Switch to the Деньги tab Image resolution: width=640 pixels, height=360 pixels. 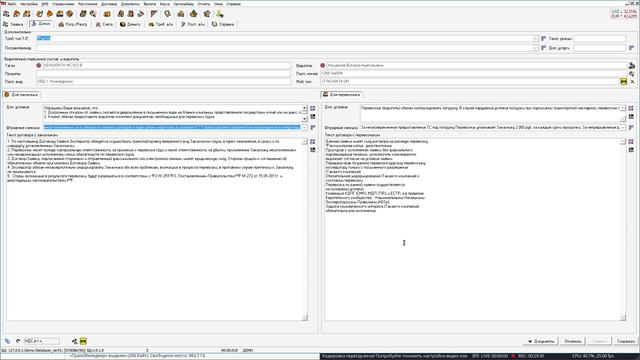131,24
